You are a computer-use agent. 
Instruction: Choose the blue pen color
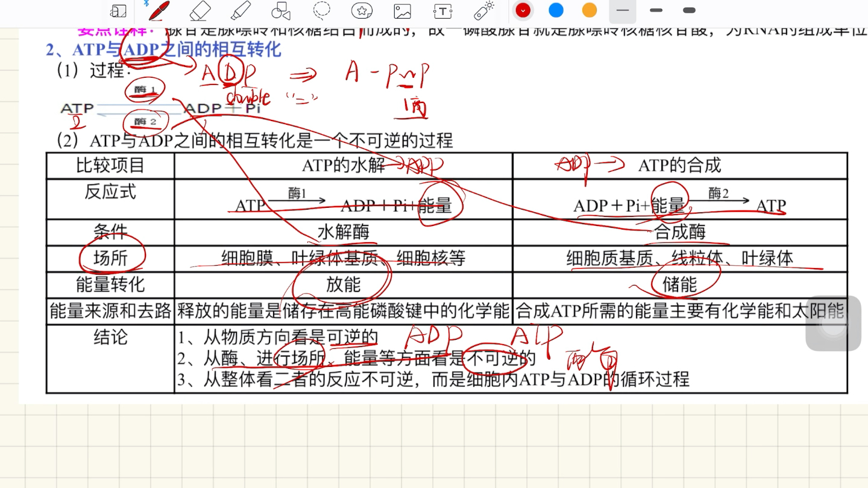point(556,10)
